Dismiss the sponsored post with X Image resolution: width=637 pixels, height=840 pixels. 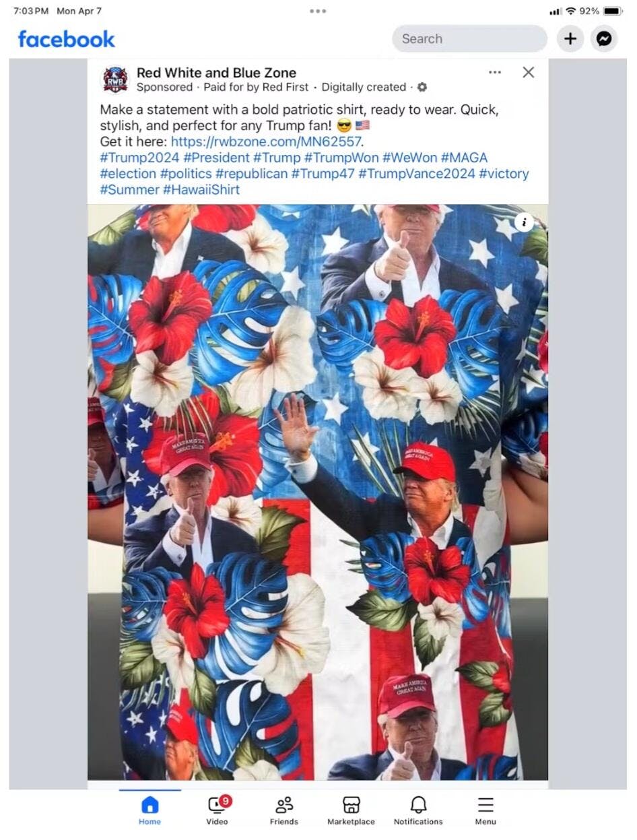click(529, 72)
